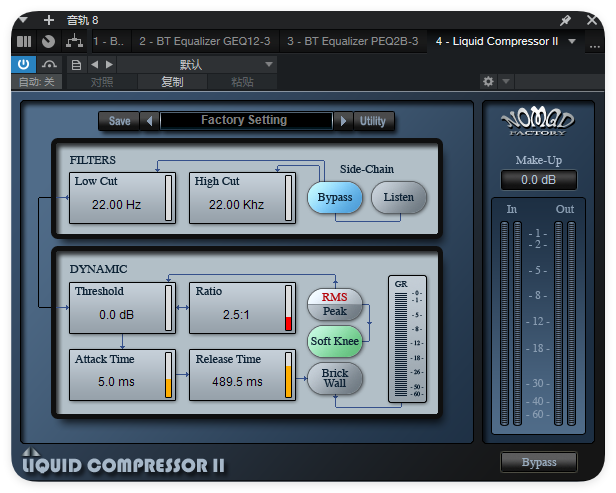The height and width of the screenshot is (493, 616).
Task: Toggle the bypass arc icon beside power
Action: [x=49, y=64]
